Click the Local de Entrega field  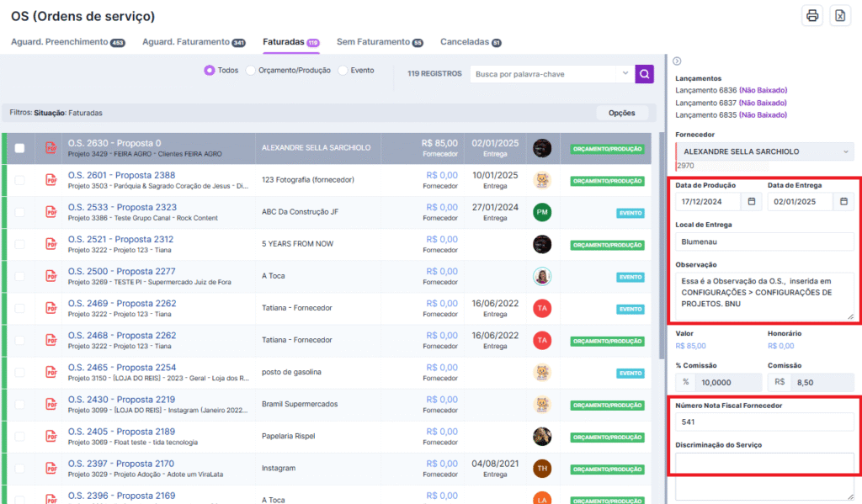(x=764, y=241)
